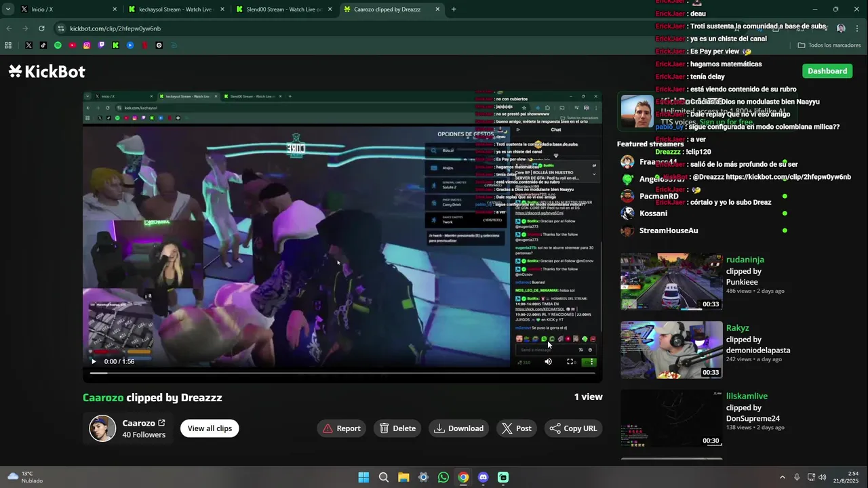This screenshot has width=868, height=488.
Task: Open Discord from taskbar
Action: pyautogui.click(x=483, y=477)
